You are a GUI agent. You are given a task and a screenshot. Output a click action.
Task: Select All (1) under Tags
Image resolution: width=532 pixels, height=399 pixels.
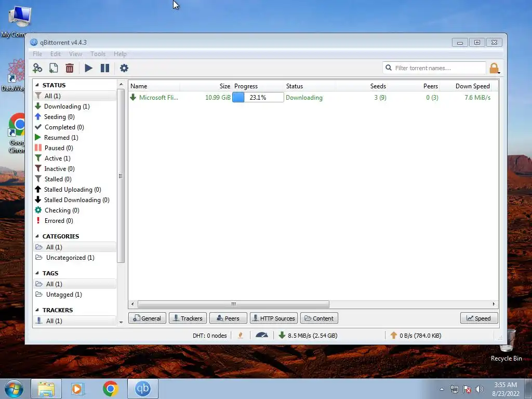(75, 284)
